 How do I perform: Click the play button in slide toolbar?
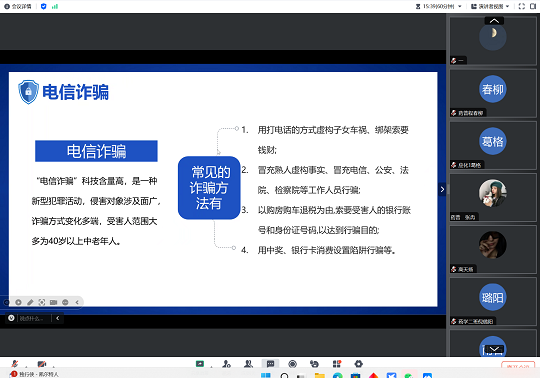(18, 302)
